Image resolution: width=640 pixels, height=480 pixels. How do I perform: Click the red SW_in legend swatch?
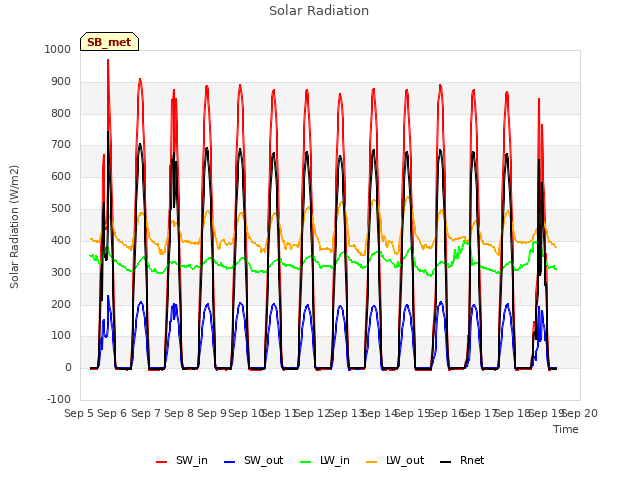pyautogui.click(x=162, y=462)
